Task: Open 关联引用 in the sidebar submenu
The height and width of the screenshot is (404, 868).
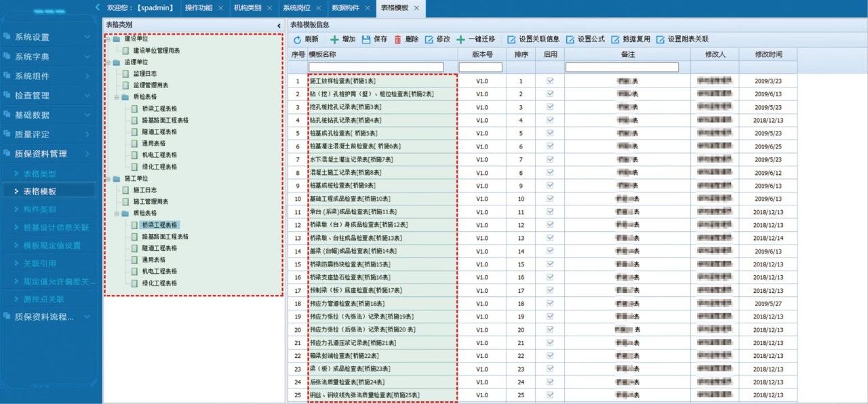Action: pos(39,263)
